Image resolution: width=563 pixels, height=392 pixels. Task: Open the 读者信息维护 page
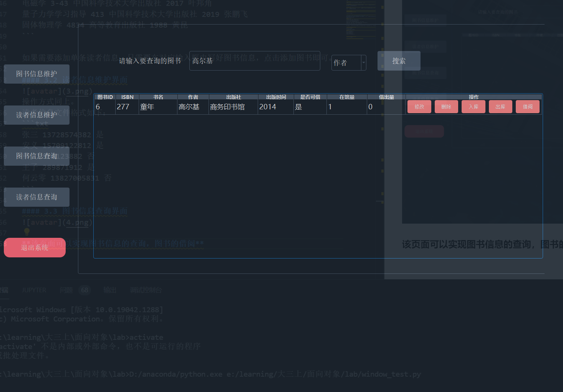click(x=36, y=115)
